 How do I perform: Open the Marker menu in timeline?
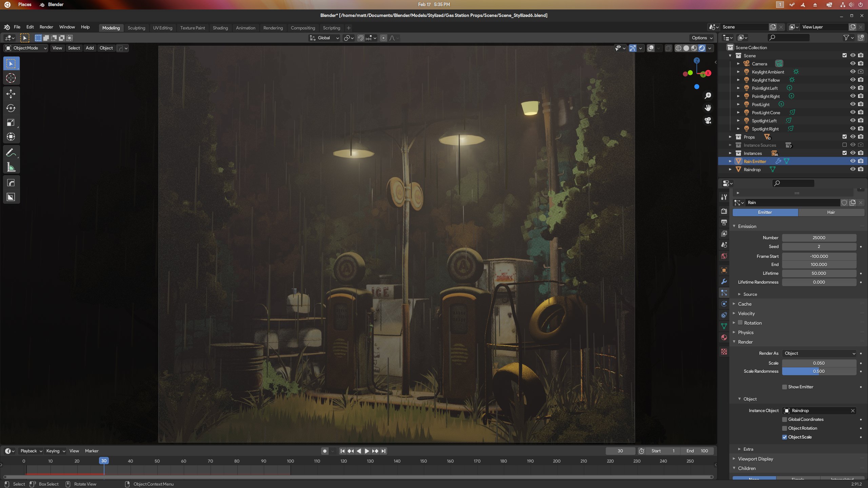(x=92, y=451)
